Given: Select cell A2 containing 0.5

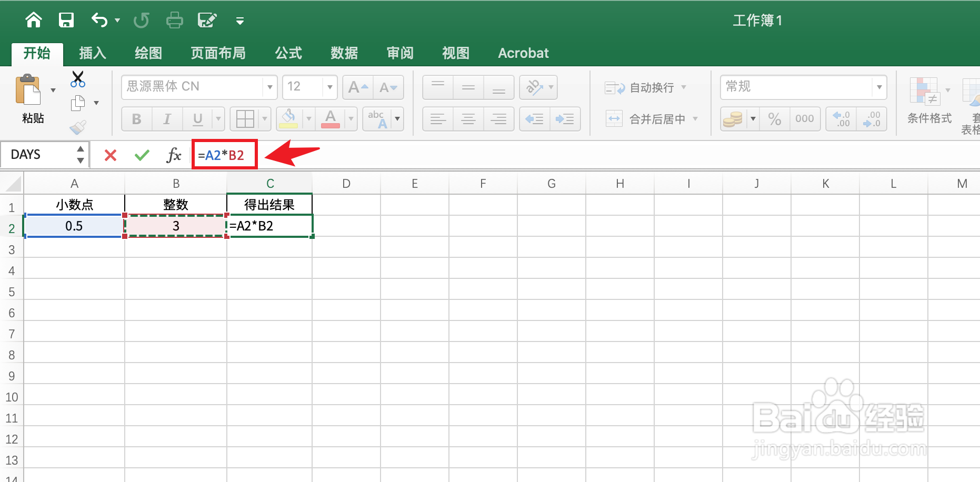Looking at the screenshot, I should coord(74,226).
